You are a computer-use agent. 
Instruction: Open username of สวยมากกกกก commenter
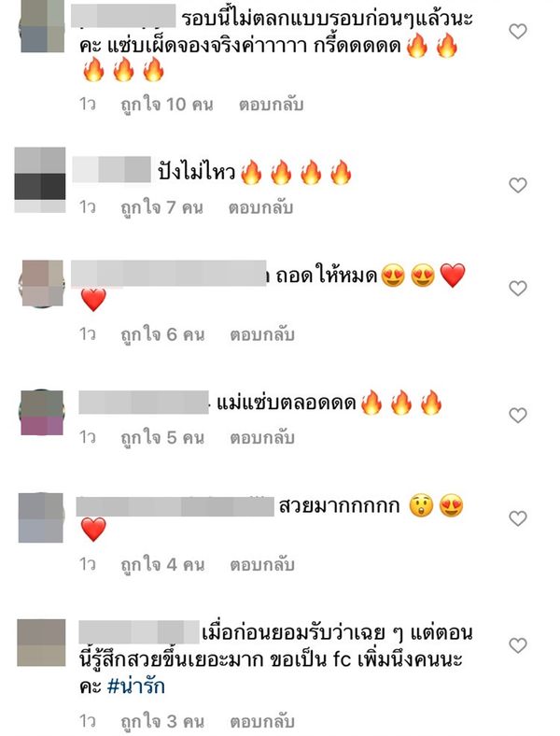175,506
